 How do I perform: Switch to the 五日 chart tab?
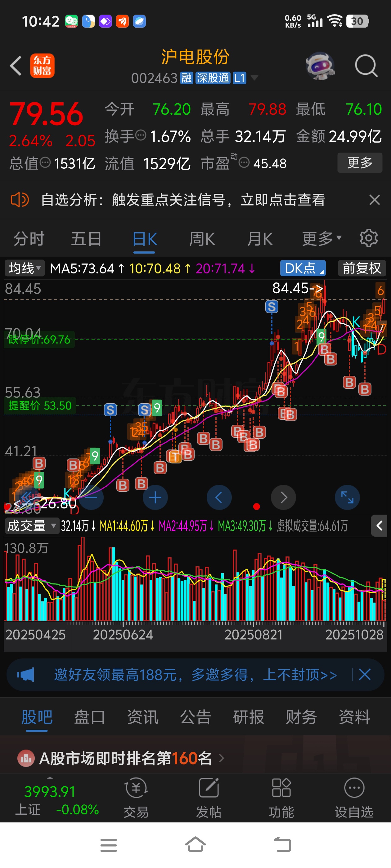pos(86,239)
